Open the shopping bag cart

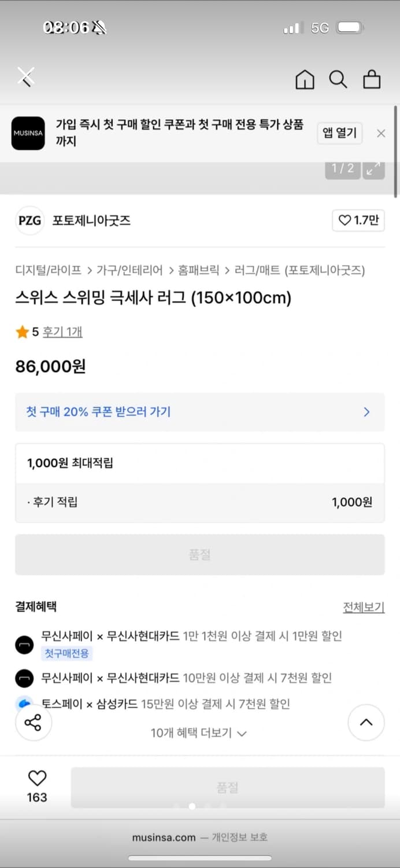[x=372, y=79]
